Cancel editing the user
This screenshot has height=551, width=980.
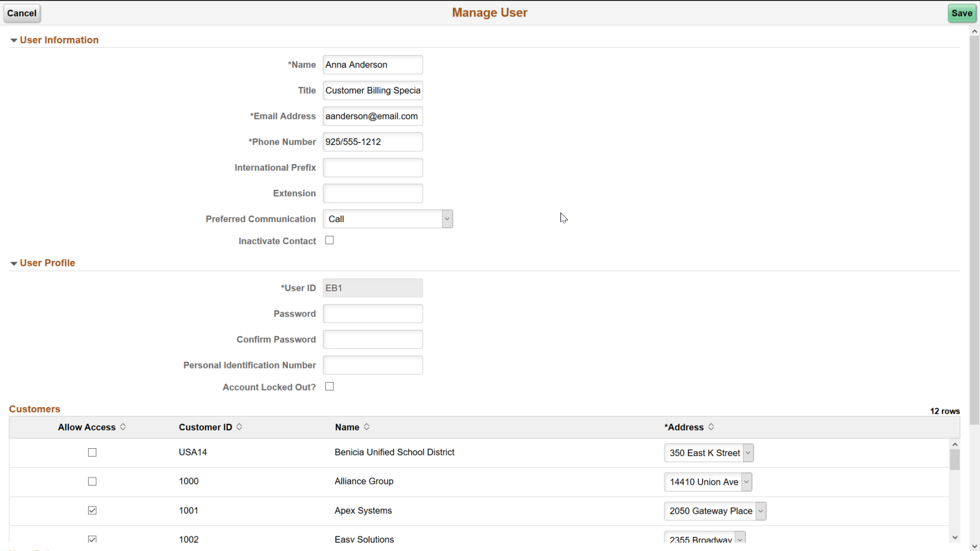21,13
